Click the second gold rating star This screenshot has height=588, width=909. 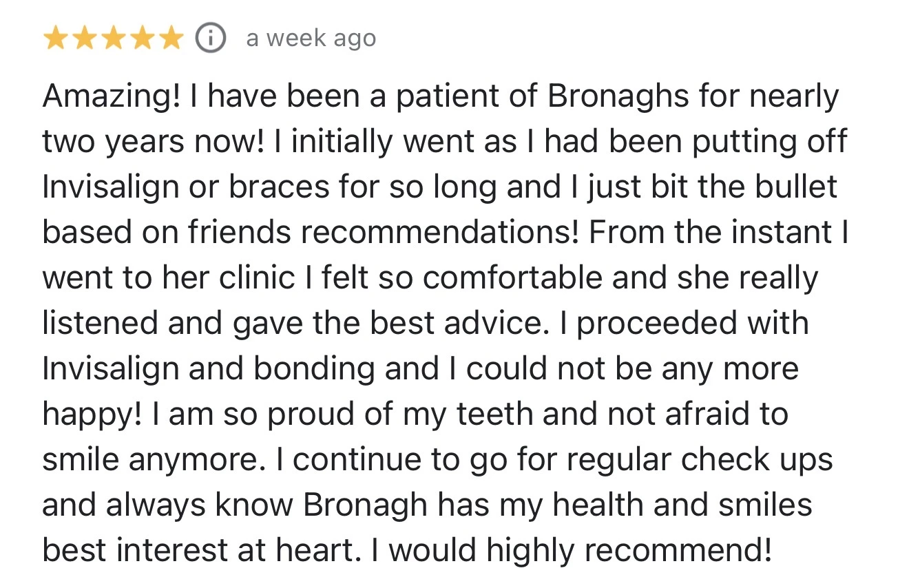pyautogui.click(x=84, y=39)
